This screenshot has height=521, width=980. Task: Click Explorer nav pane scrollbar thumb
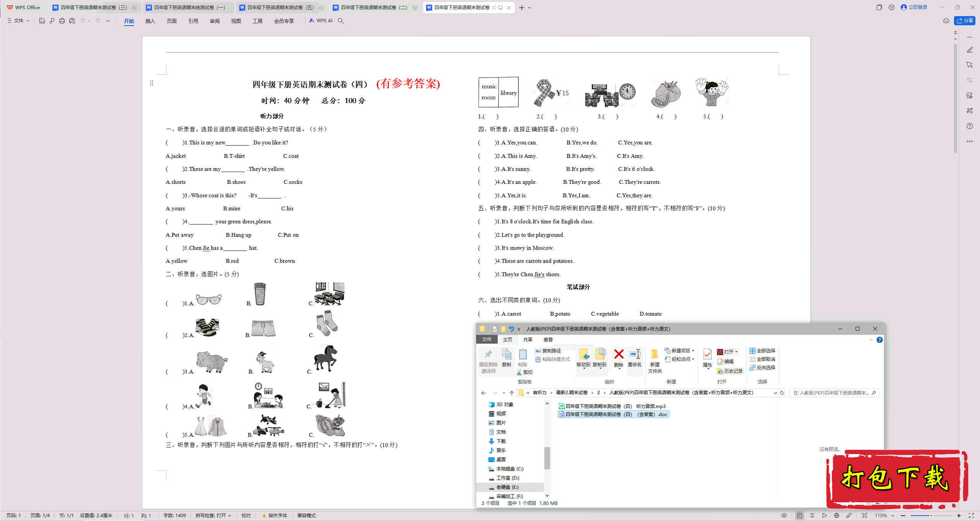coord(547,458)
